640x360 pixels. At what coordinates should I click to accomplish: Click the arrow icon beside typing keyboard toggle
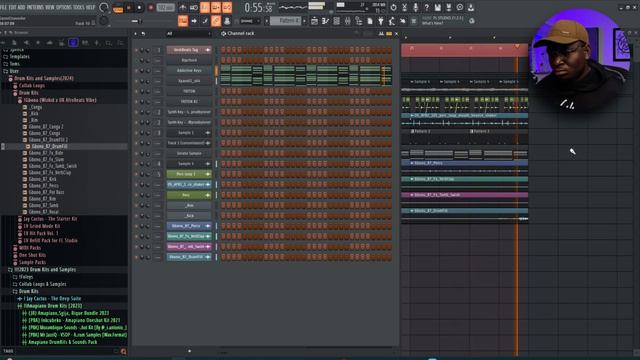point(194,21)
